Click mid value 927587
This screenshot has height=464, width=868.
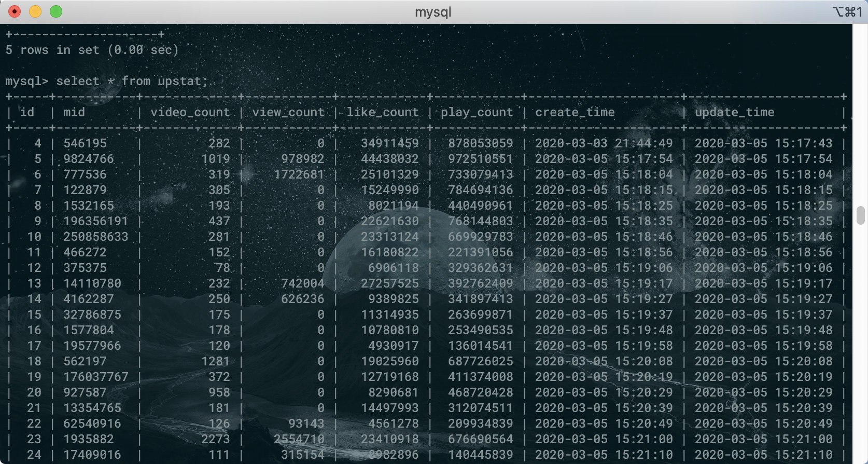pyautogui.click(x=85, y=393)
